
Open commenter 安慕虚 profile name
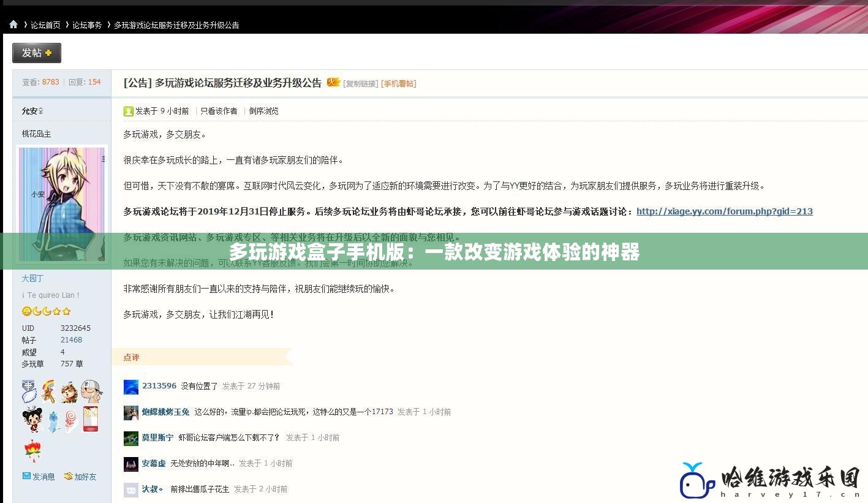coord(154,463)
